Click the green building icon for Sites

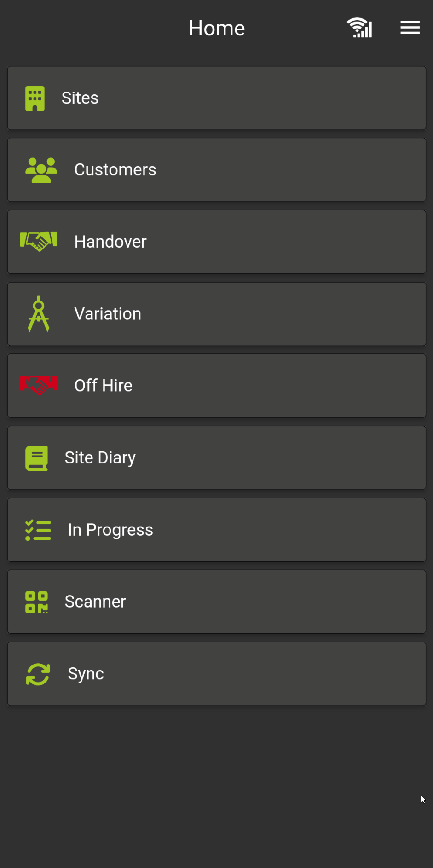(x=35, y=98)
